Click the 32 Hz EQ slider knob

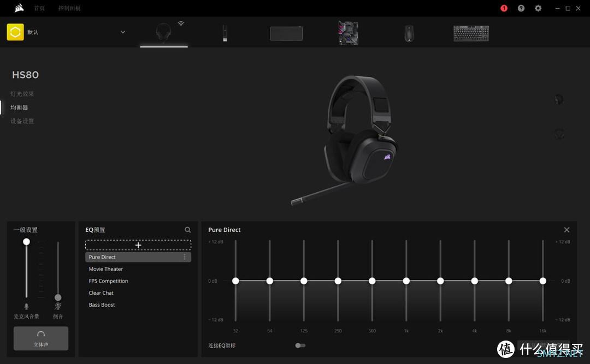tap(235, 281)
